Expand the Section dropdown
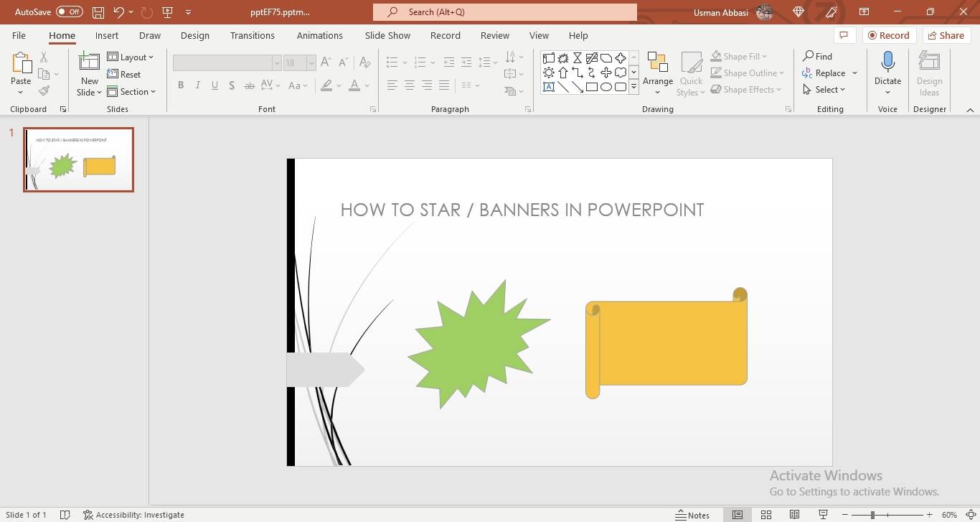This screenshot has width=980, height=522. click(131, 91)
